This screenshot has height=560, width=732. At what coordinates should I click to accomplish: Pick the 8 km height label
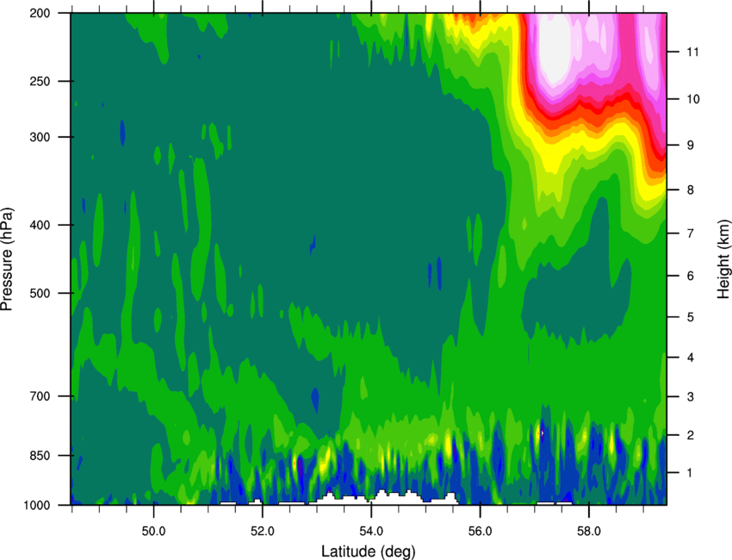tap(691, 190)
